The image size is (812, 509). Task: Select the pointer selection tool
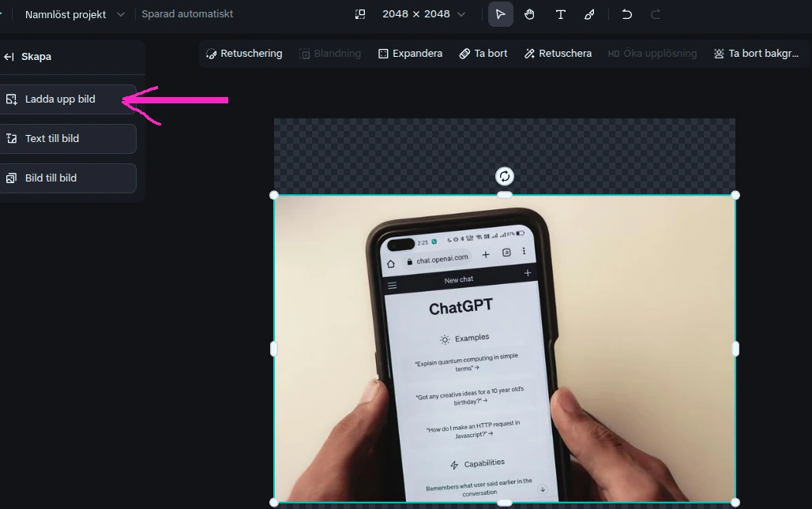(x=500, y=14)
